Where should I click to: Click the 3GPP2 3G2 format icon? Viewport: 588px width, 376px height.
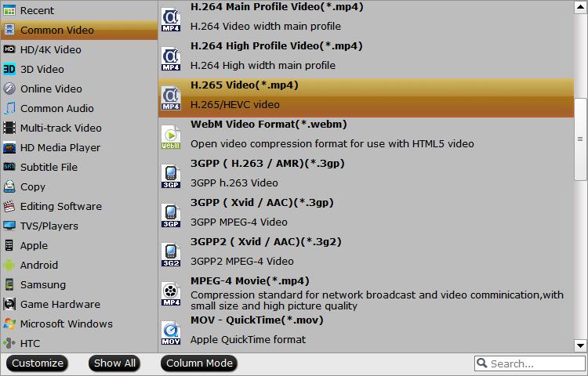click(171, 253)
